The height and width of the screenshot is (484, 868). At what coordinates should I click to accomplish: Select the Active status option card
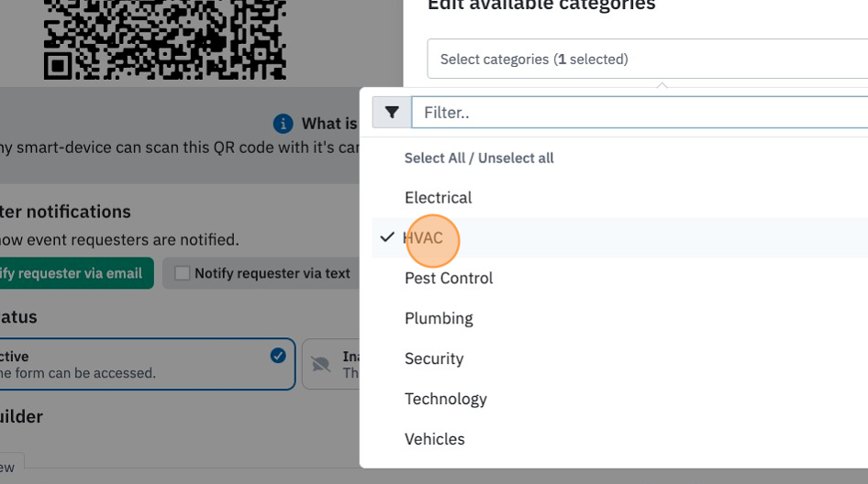click(x=147, y=364)
